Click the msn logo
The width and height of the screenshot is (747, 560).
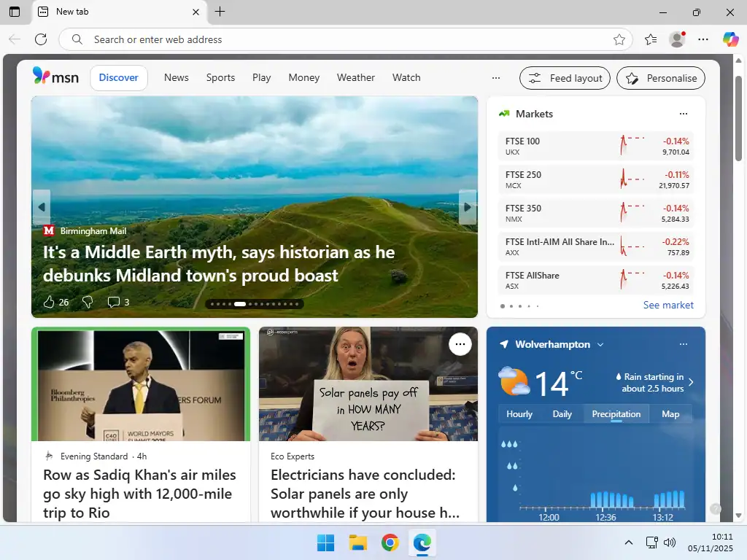pos(55,77)
